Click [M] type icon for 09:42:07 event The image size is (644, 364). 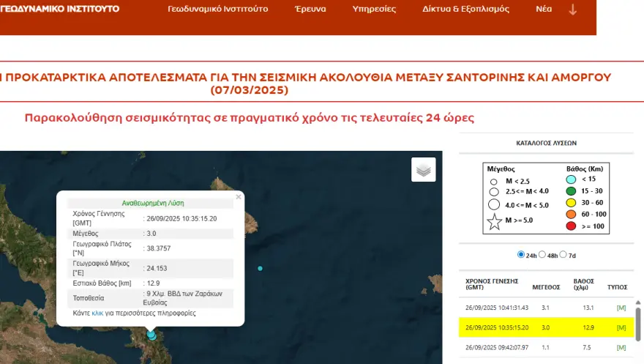621,347
